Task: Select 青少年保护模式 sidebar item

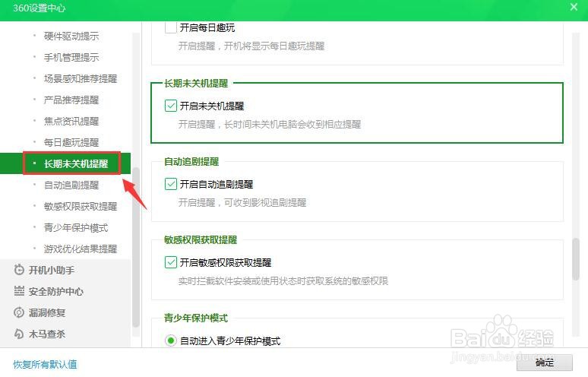Action: (x=76, y=228)
